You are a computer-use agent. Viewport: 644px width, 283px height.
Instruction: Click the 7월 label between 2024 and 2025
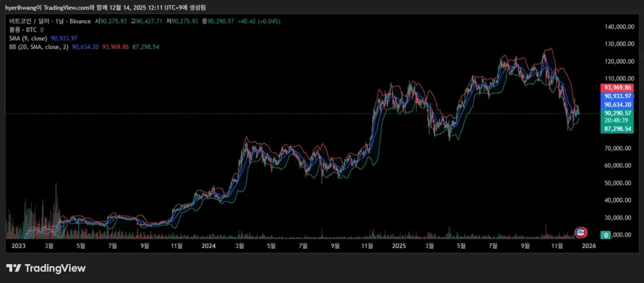click(303, 245)
